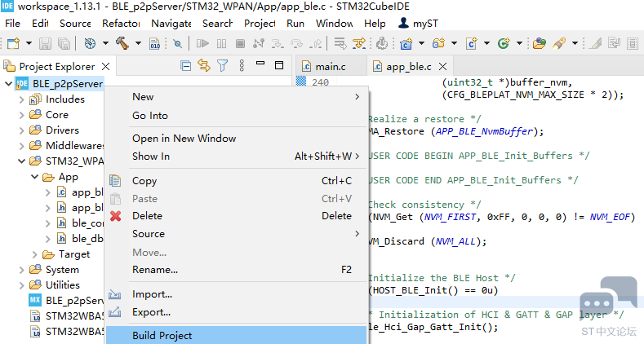Open the dropdown next to flashlight Search icon
This screenshot has height=344, width=644.
click(x=575, y=43)
